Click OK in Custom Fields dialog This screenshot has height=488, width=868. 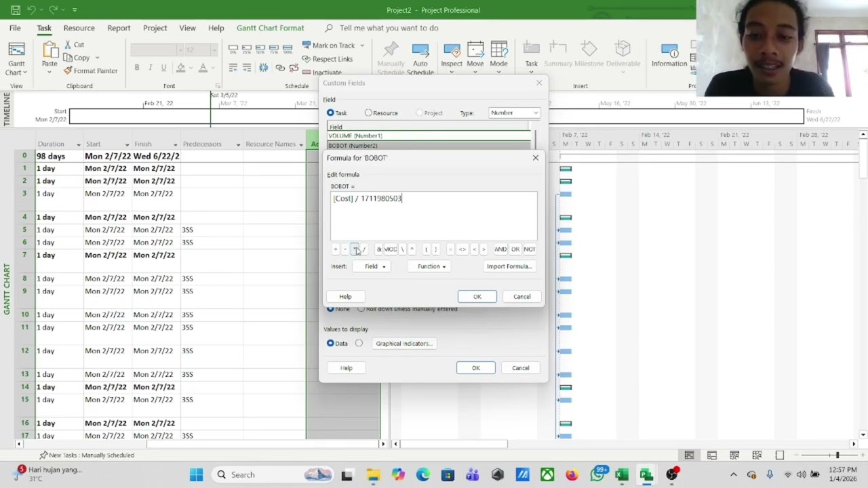pyautogui.click(x=475, y=368)
